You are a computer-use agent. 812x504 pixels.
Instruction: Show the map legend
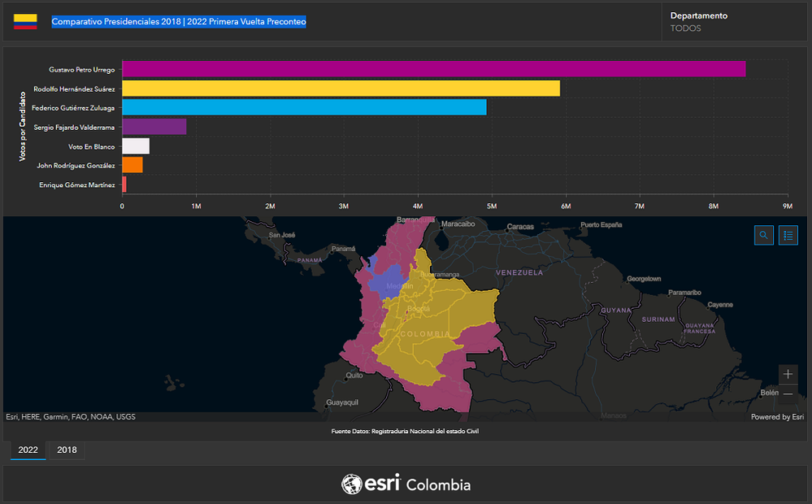click(x=788, y=235)
